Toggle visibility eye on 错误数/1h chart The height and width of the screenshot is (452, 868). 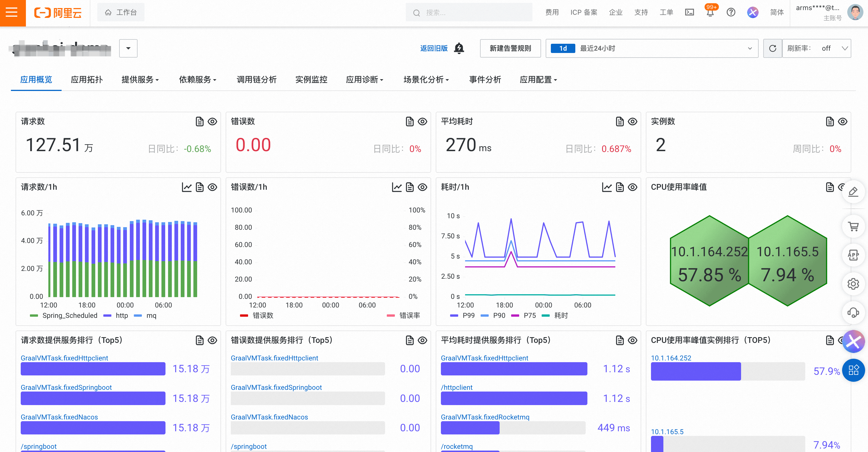422,187
